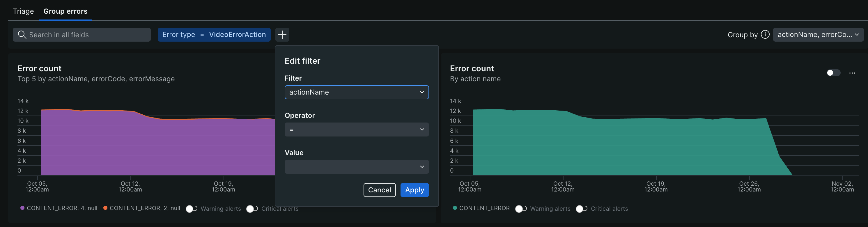Select the Group errors tab

[x=65, y=11]
